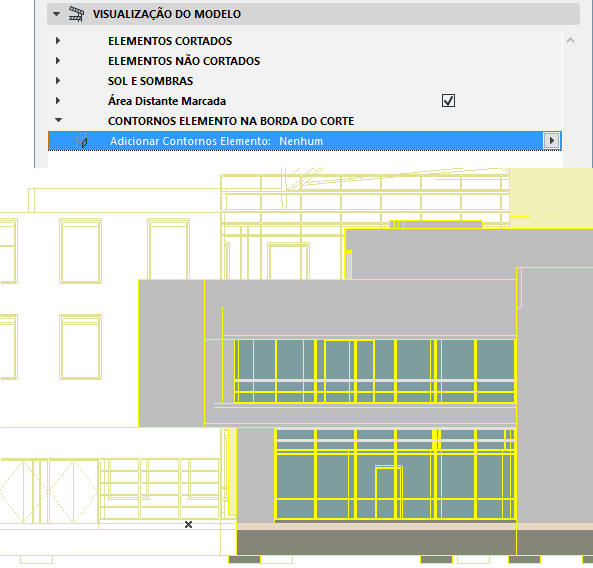Click the scrollbar up arrow
The height and width of the screenshot is (568, 593).
click(570, 40)
